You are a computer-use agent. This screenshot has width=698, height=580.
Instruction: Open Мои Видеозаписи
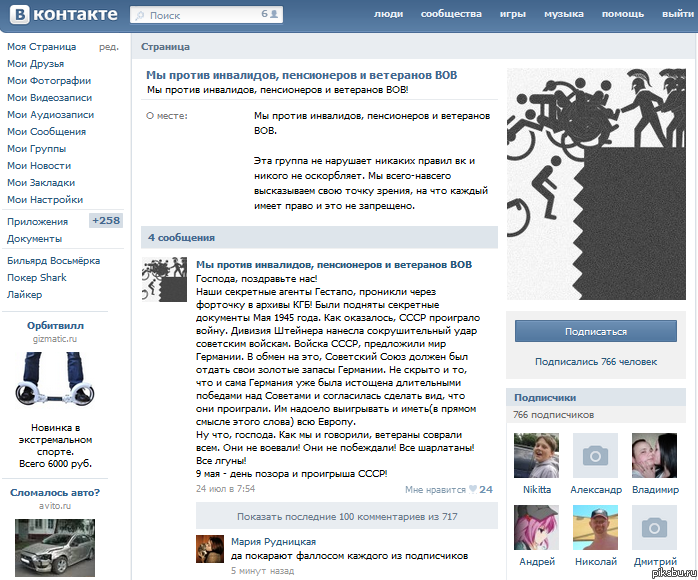pyautogui.click(x=49, y=97)
